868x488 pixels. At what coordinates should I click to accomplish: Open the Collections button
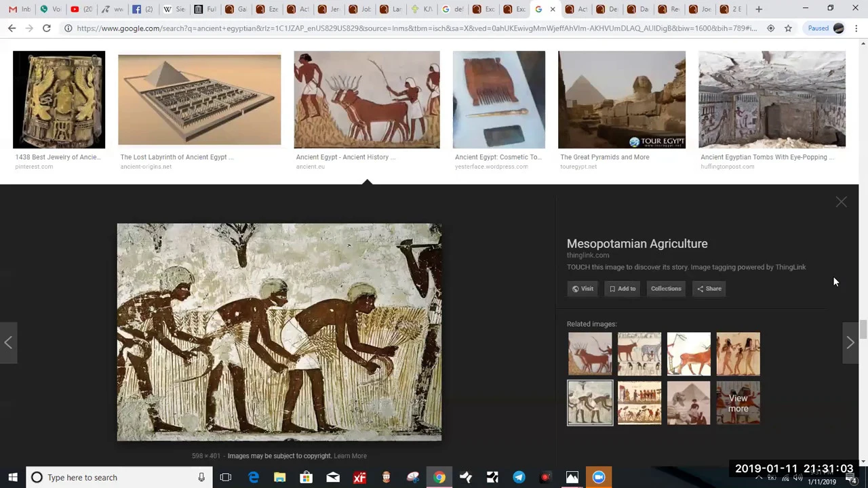[x=666, y=289]
